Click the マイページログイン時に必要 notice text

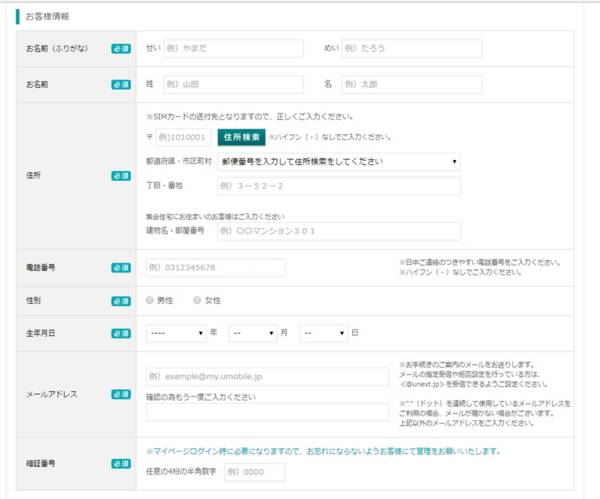point(324,452)
